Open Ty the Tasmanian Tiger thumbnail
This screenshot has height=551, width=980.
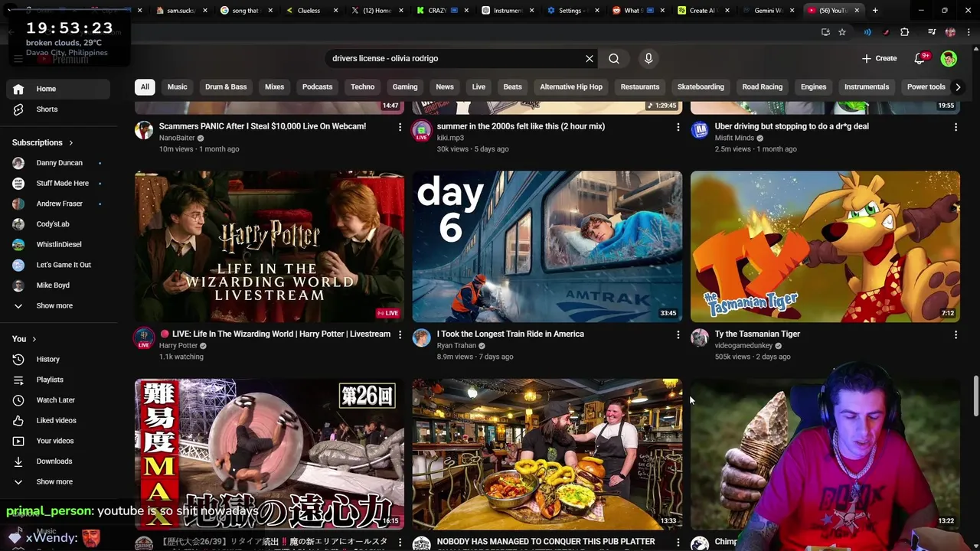[825, 246]
